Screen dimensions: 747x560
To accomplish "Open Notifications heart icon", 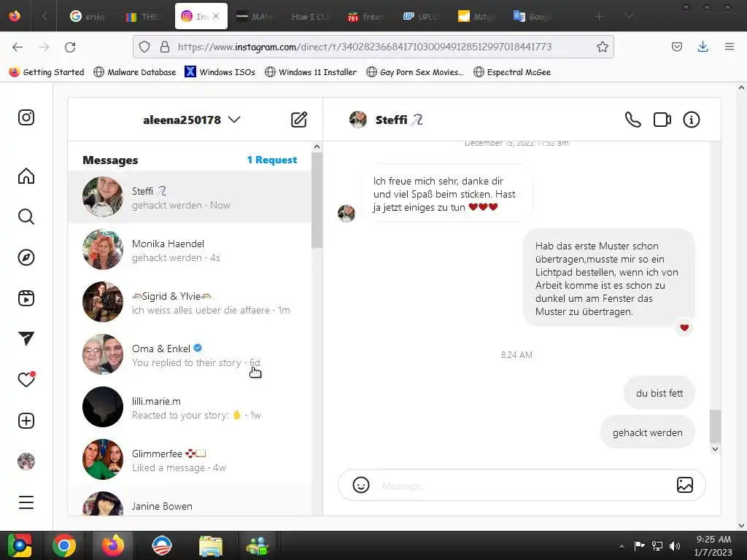I will tap(26, 379).
